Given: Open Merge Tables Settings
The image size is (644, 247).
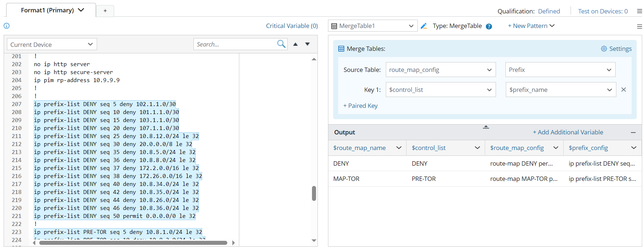Looking at the screenshot, I should click(x=616, y=49).
